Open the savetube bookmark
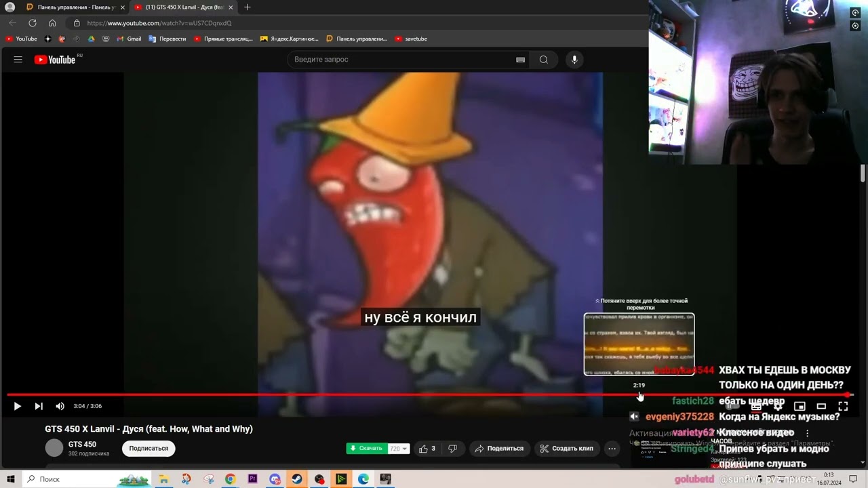The height and width of the screenshot is (488, 868). tap(412, 39)
